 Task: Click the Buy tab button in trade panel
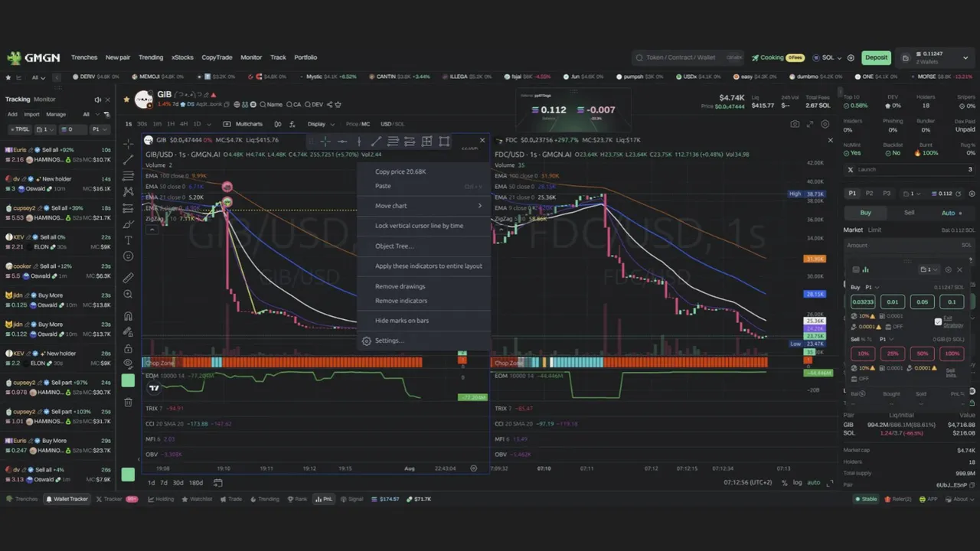pos(866,213)
